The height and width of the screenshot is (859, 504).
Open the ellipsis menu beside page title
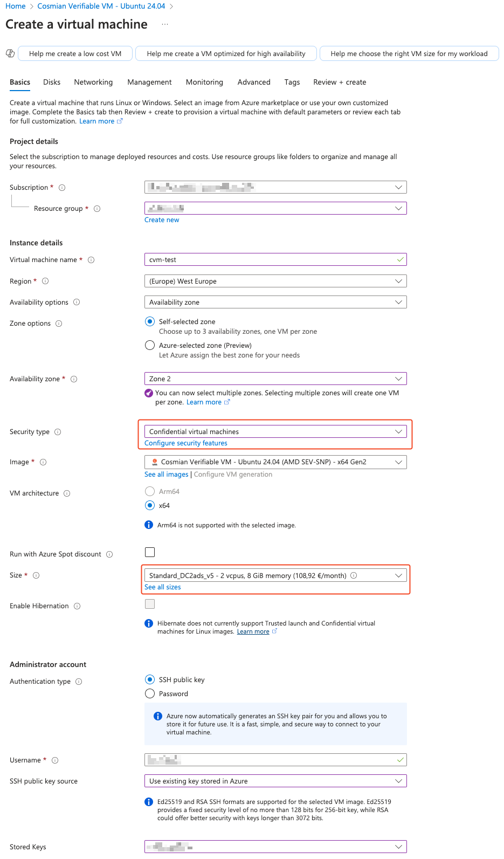point(165,24)
